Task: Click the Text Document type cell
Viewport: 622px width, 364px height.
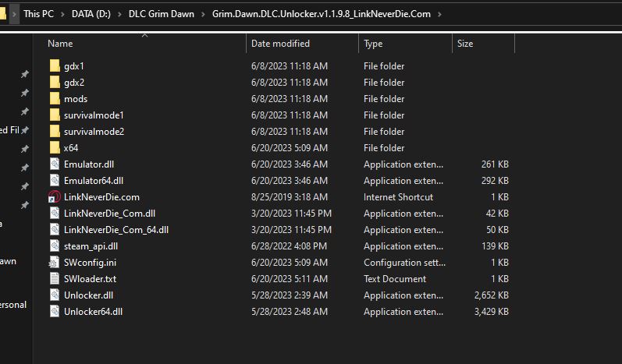Action: (x=395, y=278)
